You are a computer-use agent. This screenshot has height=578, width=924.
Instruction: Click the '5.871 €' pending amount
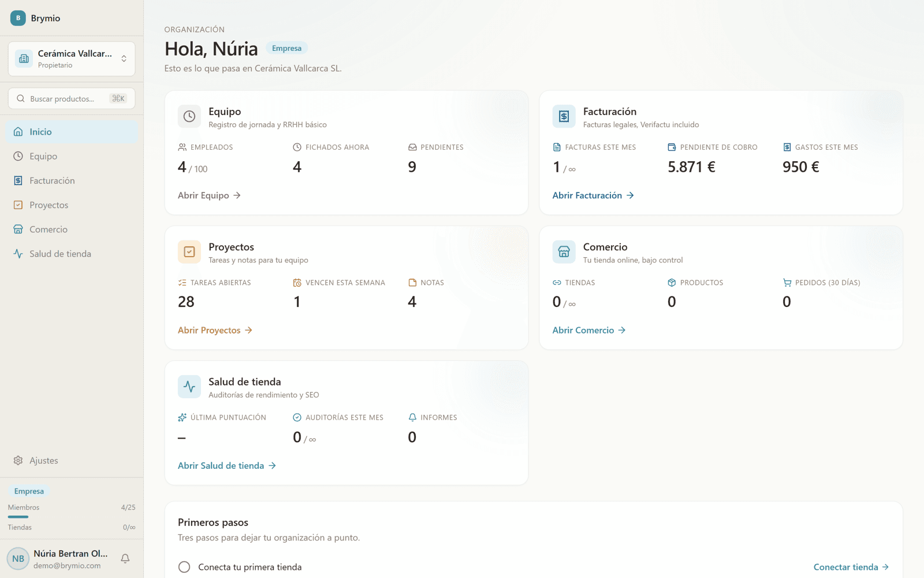(x=691, y=167)
